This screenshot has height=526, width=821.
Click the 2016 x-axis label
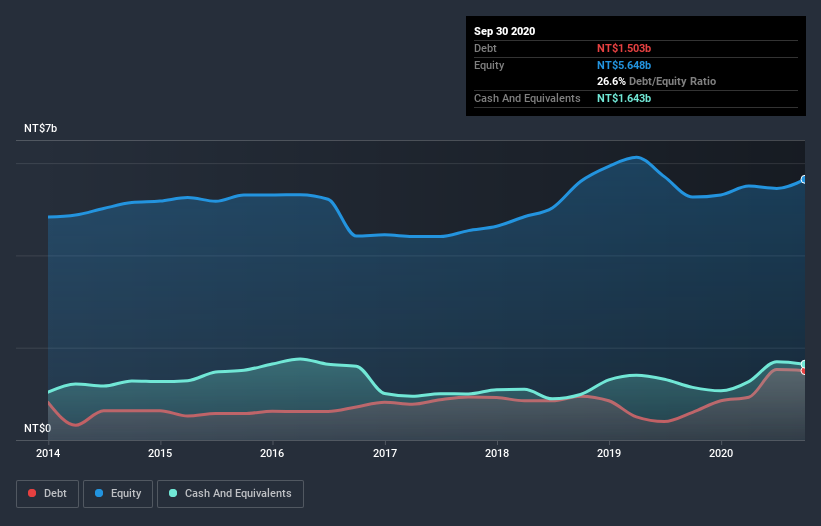tap(272, 453)
